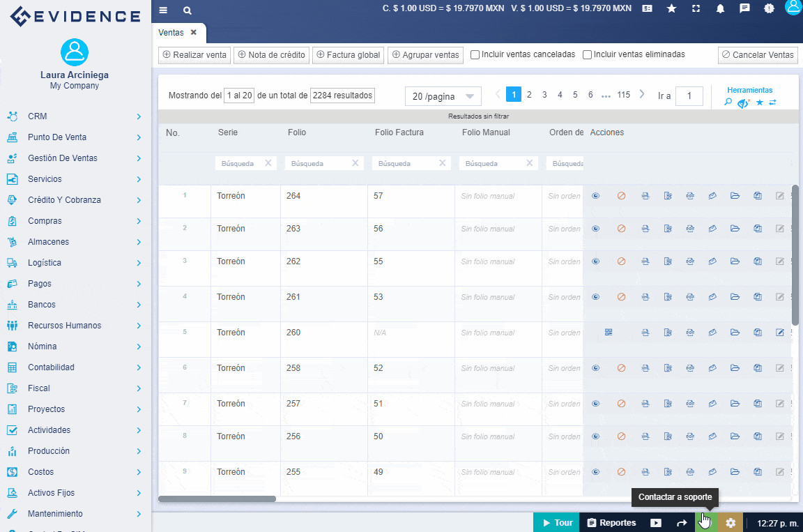The image size is (803, 532).
Task: Cancel the first sale with the prohibited icon
Action: click(x=621, y=196)
